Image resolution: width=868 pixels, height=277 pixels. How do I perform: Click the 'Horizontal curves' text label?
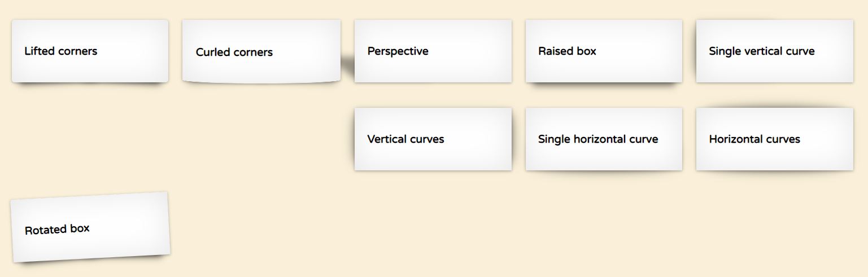pos(754,139)
